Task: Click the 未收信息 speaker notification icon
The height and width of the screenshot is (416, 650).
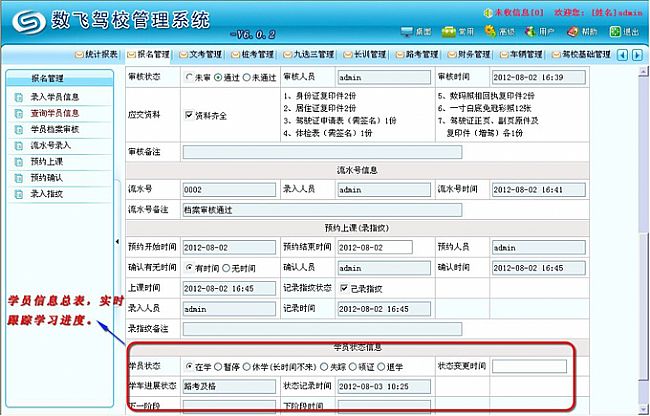Action: [488, 12]
